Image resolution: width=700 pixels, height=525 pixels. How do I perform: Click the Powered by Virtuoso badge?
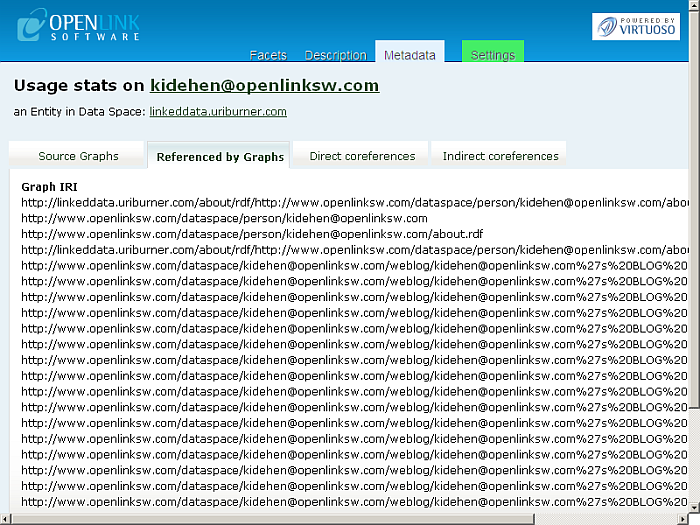point(636,26)
